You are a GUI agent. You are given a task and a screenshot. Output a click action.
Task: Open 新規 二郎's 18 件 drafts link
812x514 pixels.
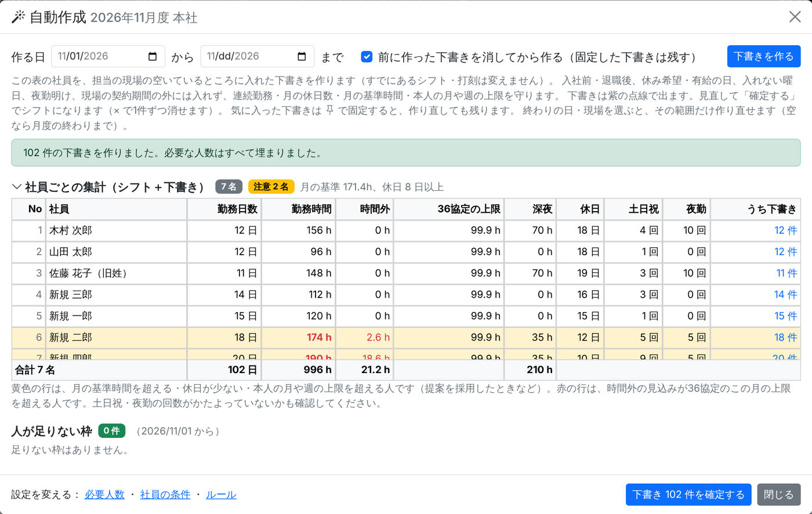(785, 338)
